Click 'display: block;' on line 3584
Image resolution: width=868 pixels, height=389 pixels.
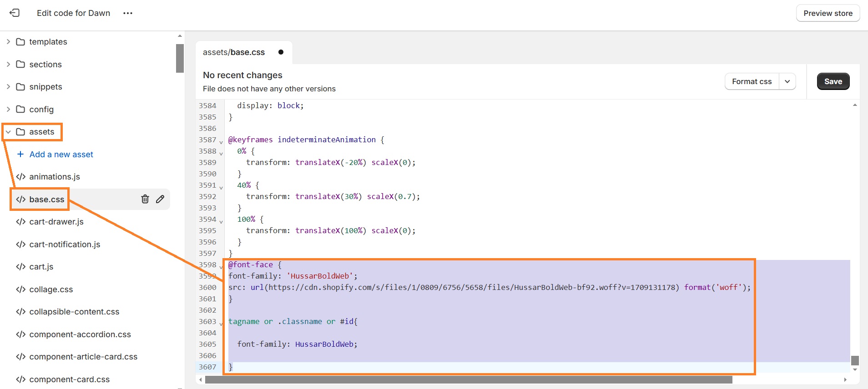coord(270,105)
